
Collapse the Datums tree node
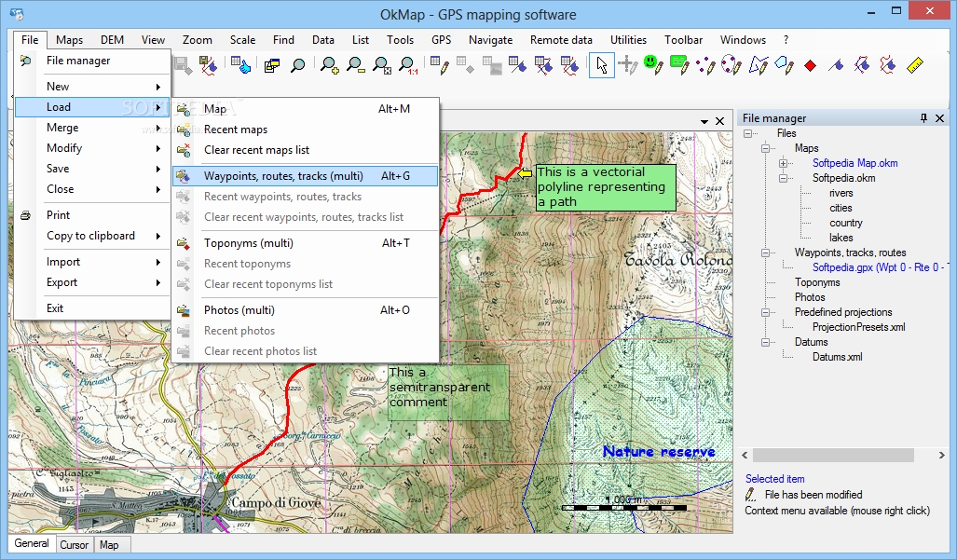click(765, 342)
